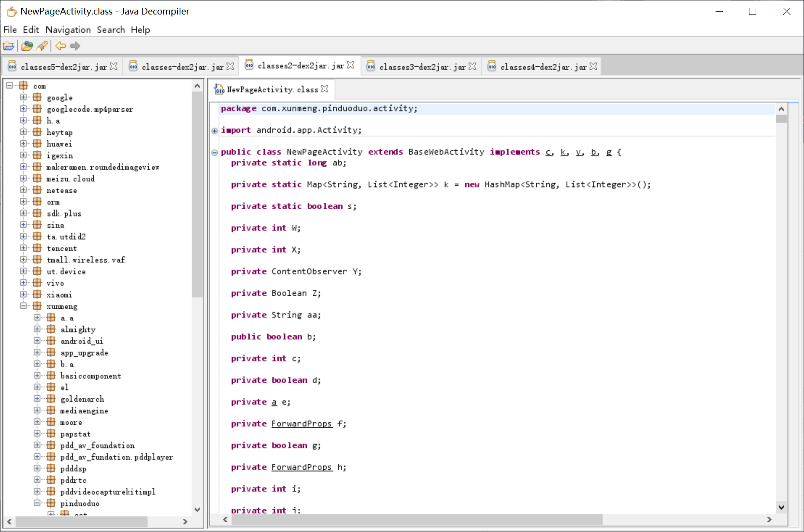Expand the tencent package node
This screenshot has width=804, height=532.
(23, 248)
